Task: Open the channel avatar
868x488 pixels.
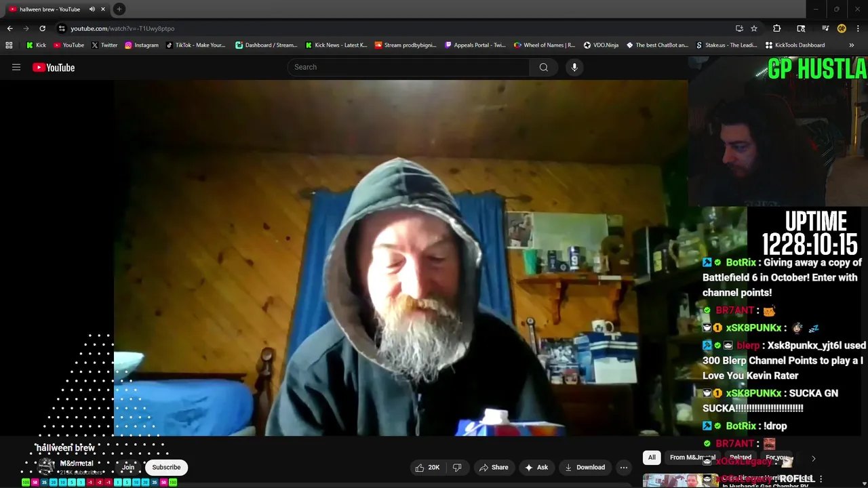Action: pyautogui.click(x=46, y=466)
